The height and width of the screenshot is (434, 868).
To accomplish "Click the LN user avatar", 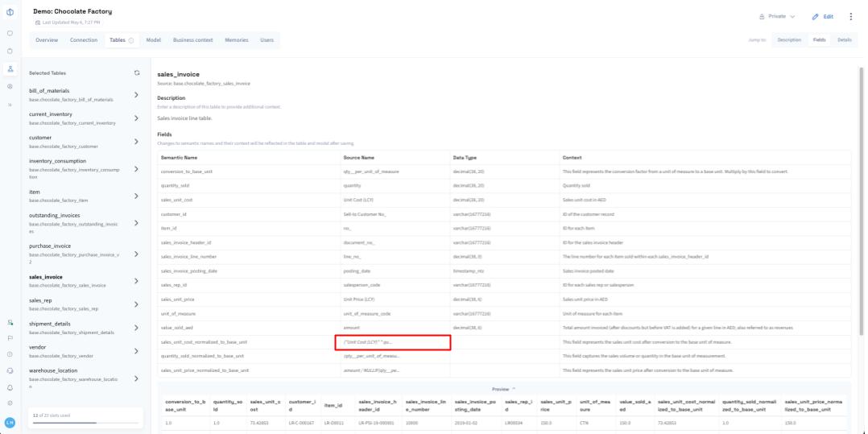I will click(x=10, y=422).
